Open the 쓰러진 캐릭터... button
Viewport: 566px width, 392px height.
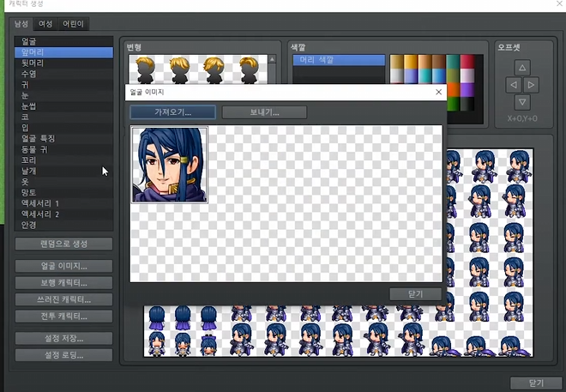pos(64,299)
